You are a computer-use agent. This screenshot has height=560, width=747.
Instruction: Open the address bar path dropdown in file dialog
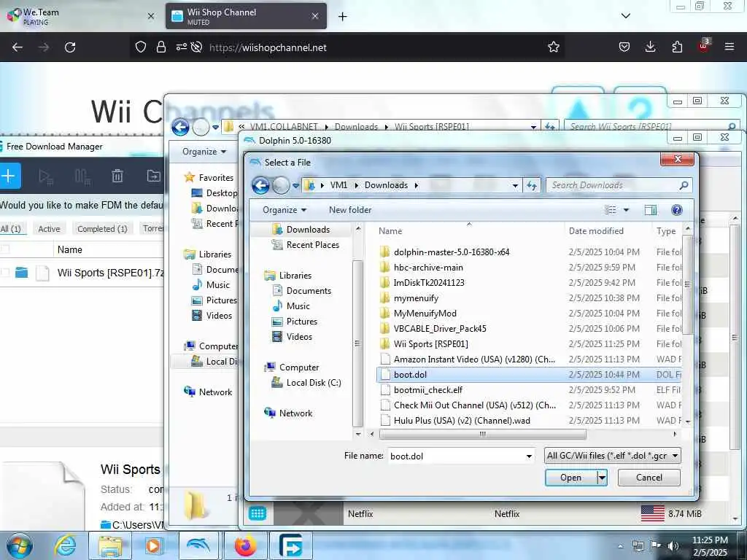(x=515, y=185)
